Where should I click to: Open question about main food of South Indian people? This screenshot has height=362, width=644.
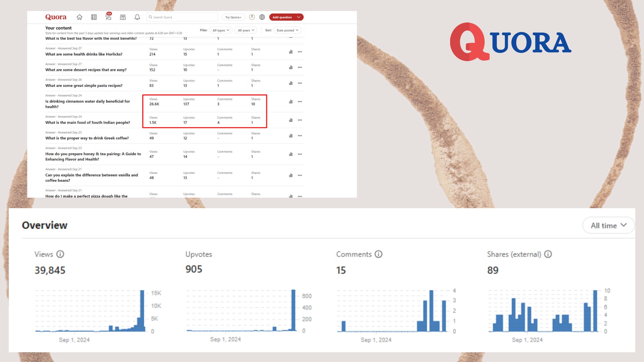click(x=88, y=123)
